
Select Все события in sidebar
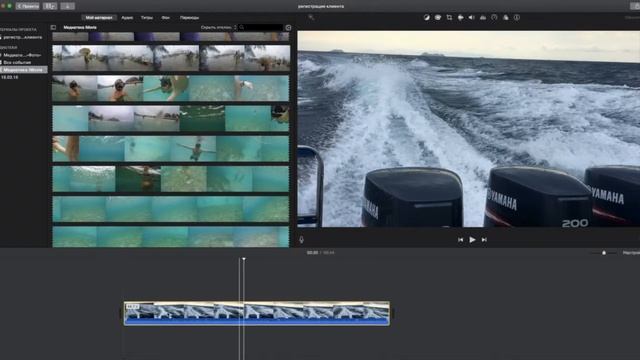click(x=17, y=62)
